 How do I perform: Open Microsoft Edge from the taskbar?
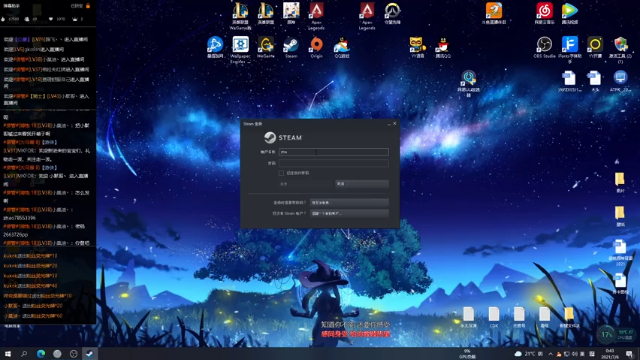coord(41,354)
